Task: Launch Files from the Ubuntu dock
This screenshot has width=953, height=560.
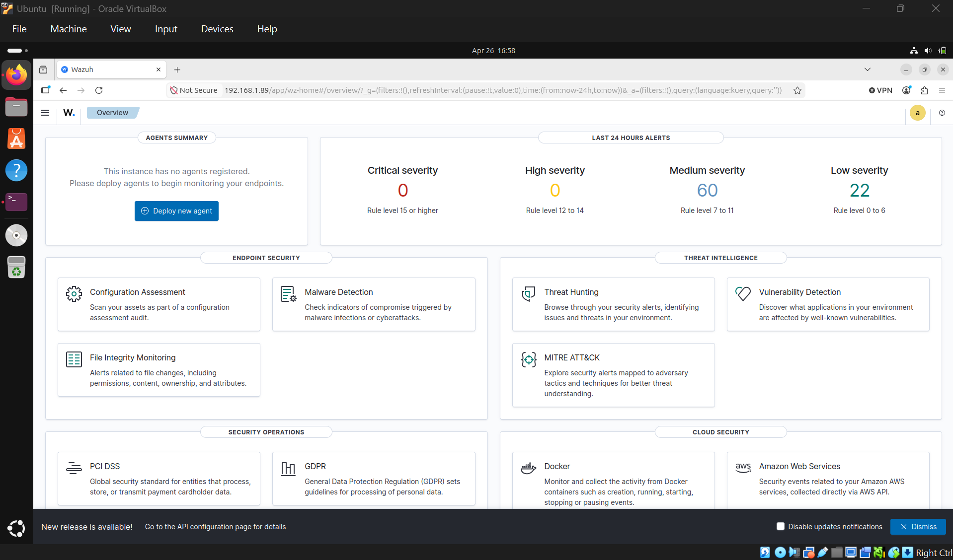Action: [16, 107]
